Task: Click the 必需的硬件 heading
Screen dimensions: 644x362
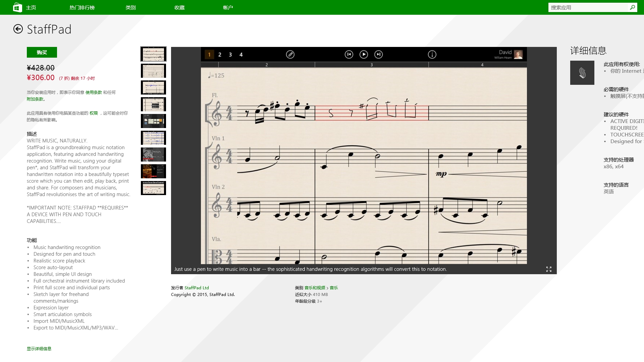Action: click(616, 89)
